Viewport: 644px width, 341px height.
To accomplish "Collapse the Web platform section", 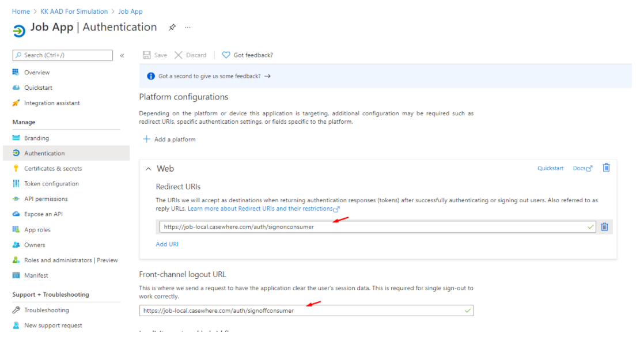I will (148, 169).
